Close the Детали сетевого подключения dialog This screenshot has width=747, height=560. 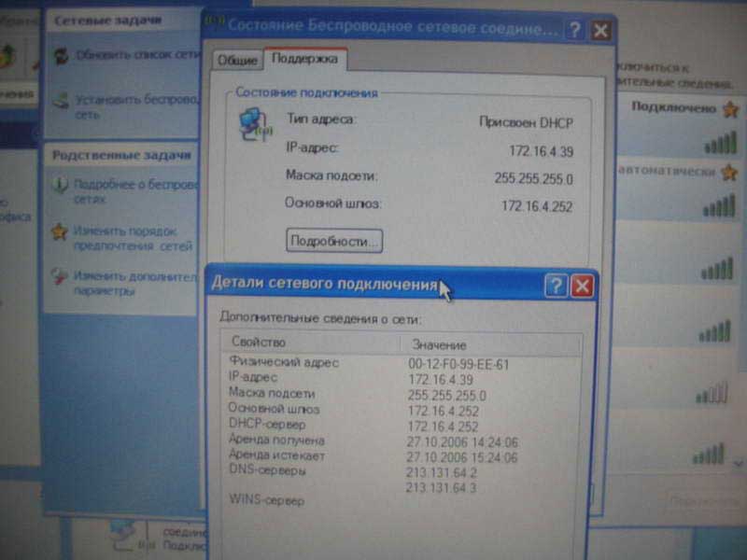pos(582,287)
